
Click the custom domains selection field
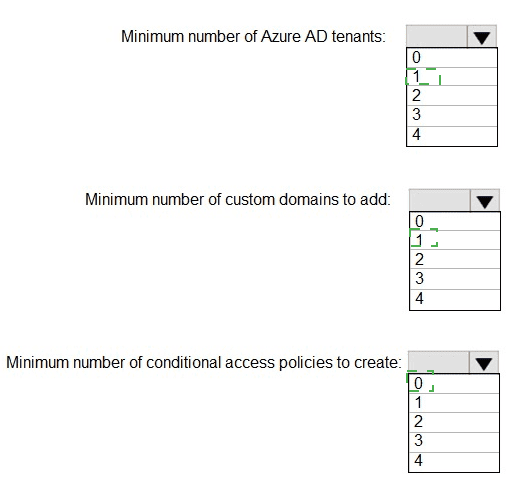click(x=440, y=200)
